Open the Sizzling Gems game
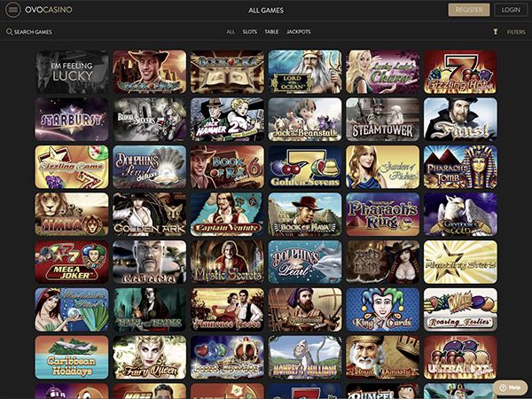 (72, 167)
